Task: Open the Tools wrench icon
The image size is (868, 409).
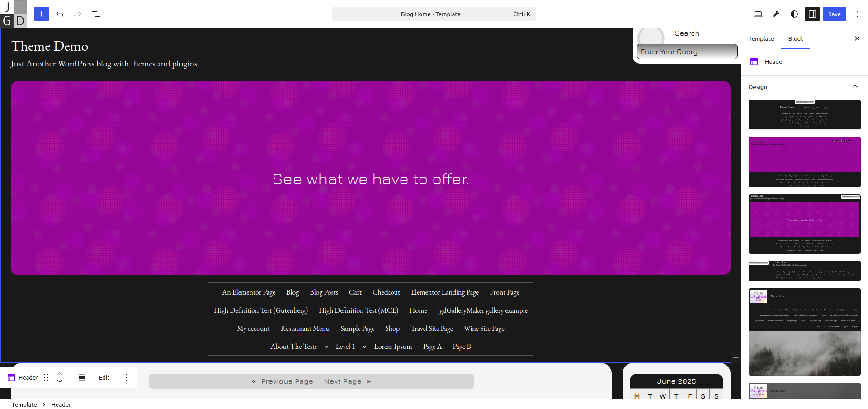Action: [776, 14]
